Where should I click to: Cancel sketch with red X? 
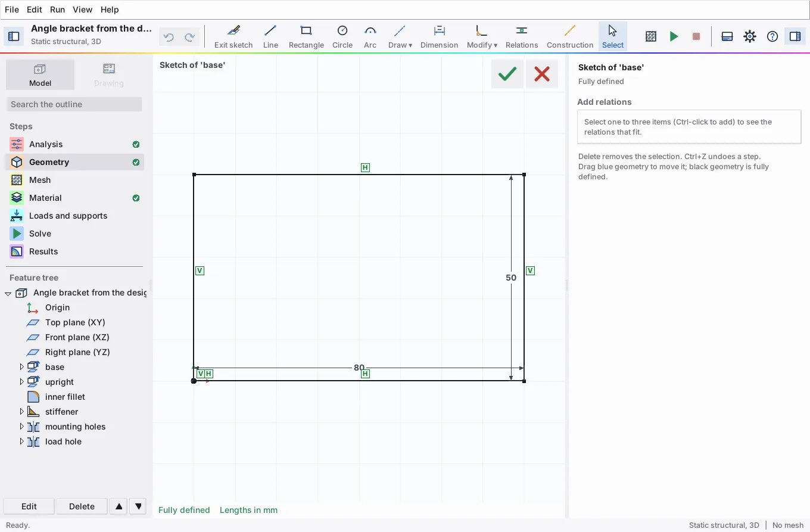point(542,74)
